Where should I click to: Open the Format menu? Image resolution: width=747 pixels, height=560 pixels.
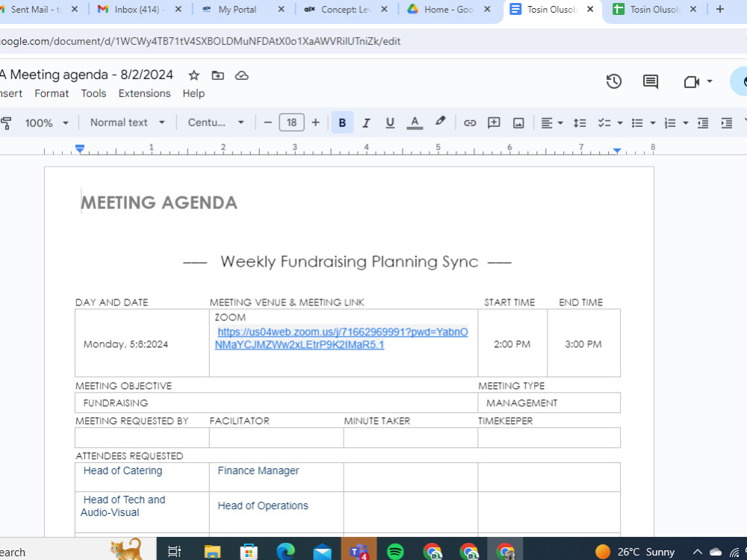click(52, 93)
